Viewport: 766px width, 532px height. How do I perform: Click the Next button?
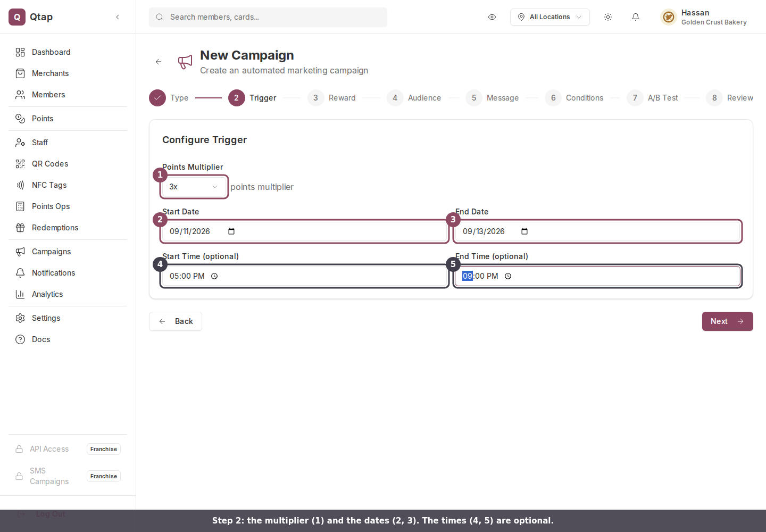coord(728,321)
